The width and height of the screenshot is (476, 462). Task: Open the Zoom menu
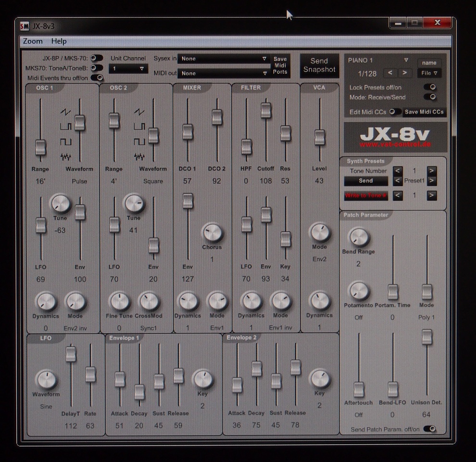pos(32,41)
